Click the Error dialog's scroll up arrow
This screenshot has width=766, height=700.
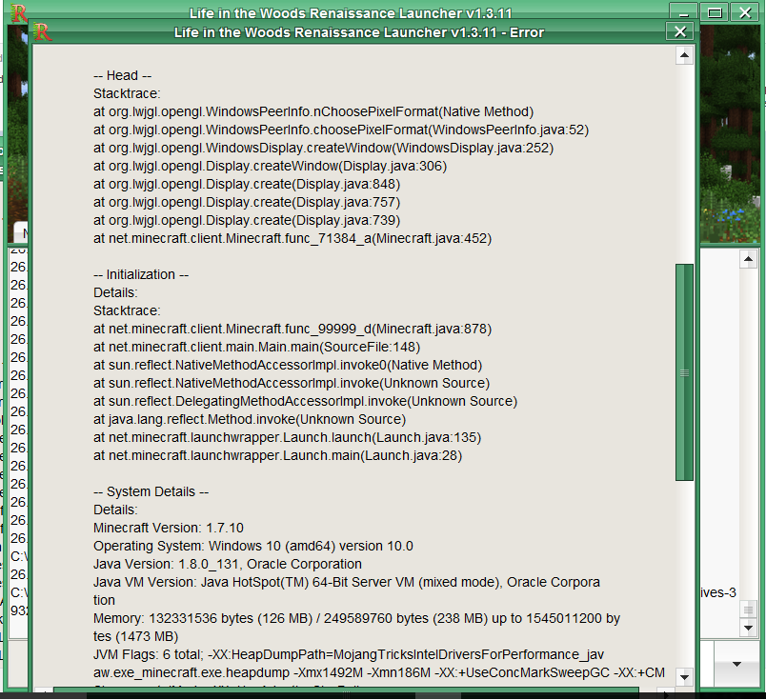tap(684, 55)
